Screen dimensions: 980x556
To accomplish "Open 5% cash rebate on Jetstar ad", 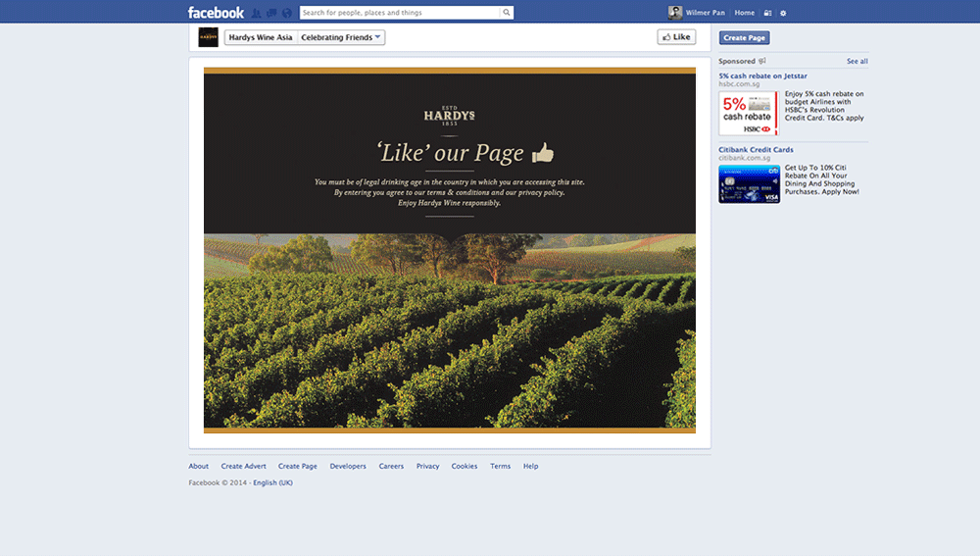I will click(x=762, y=76).
